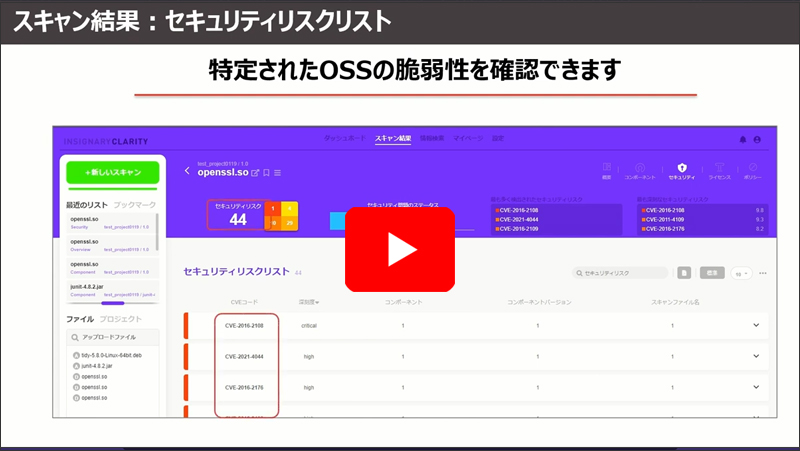
Task: Click the back chevron beside openssl.so
Action: 187,170
